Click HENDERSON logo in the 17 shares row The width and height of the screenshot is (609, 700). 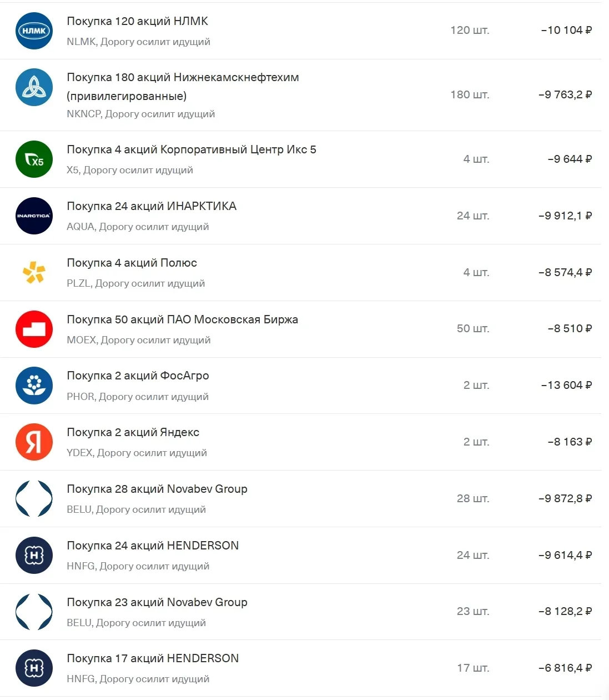[x=34, y=668]
